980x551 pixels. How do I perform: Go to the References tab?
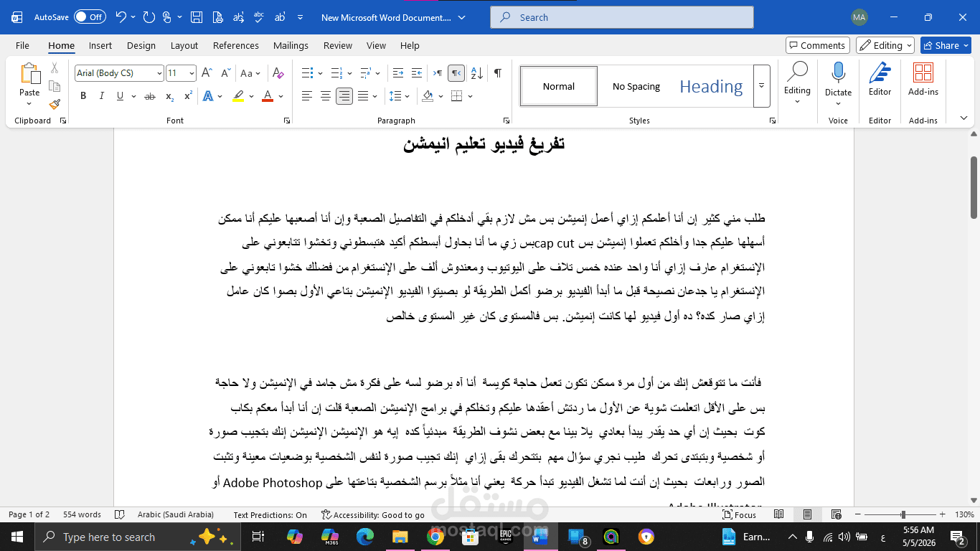pos(236,45)
